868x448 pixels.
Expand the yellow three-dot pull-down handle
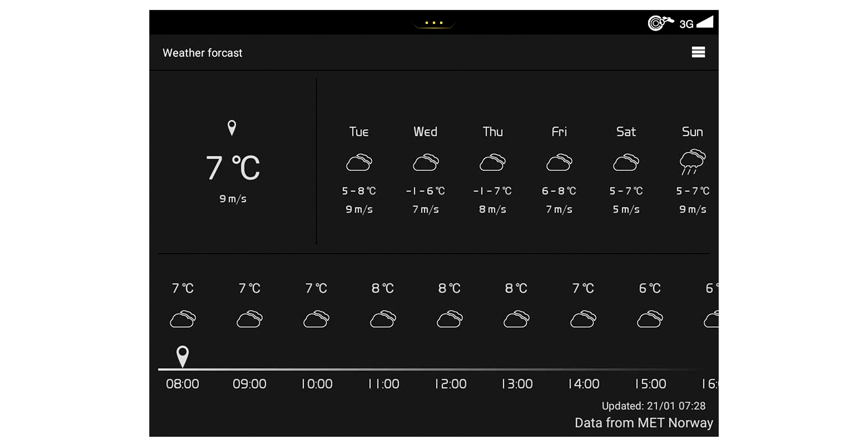[434, 24]
